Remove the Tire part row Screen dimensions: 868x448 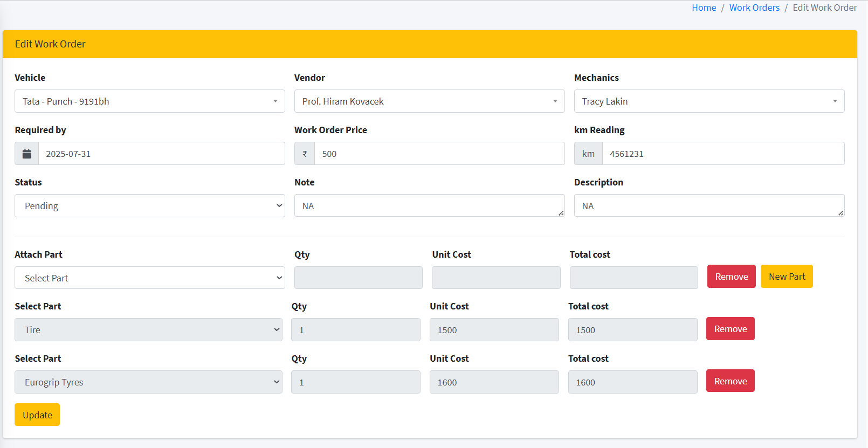[730, 329]
